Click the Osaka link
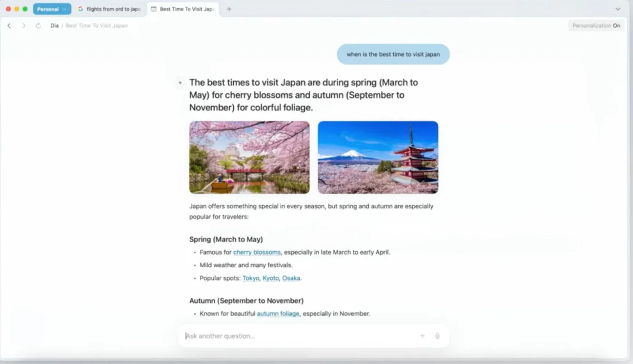 (291, 278)
